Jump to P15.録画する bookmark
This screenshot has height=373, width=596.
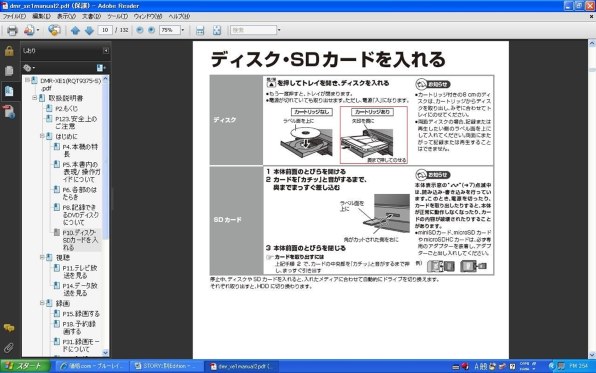click(81, 314)
